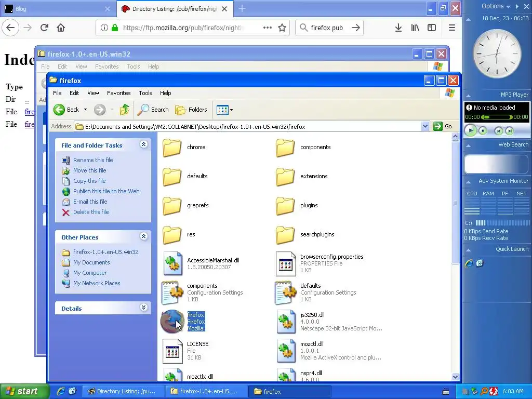
Task: Select the js3250.dll file icon
Action: tap(286, 322)
